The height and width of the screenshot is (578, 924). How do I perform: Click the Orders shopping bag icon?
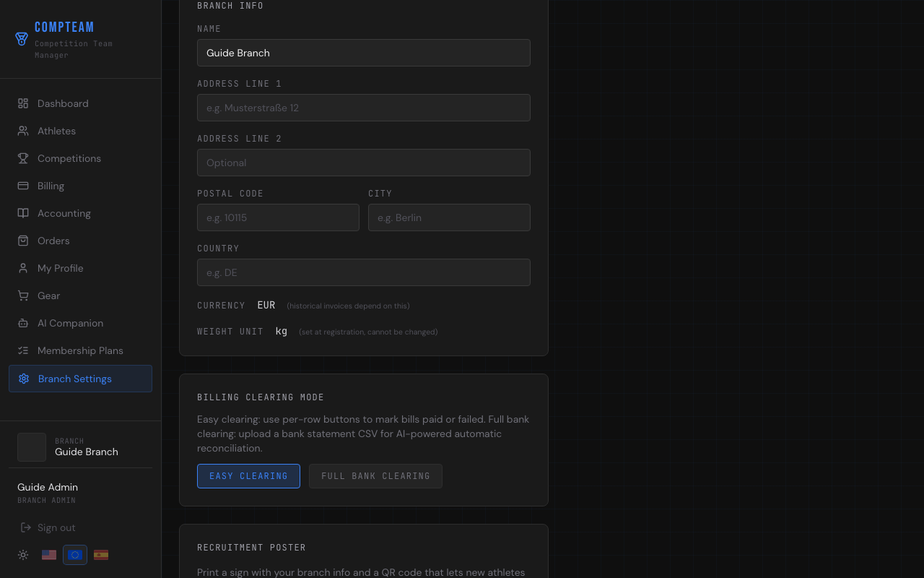pos(23,241)
